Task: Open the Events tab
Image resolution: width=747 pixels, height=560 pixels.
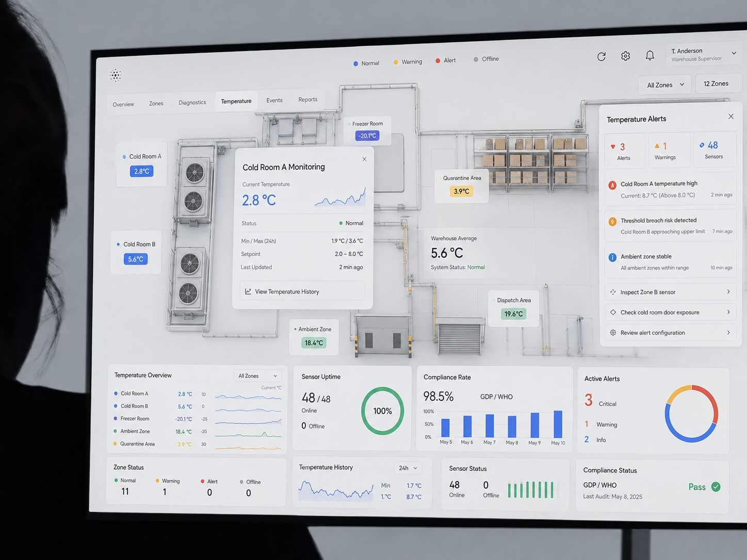Action: click(x=274, y=100)
